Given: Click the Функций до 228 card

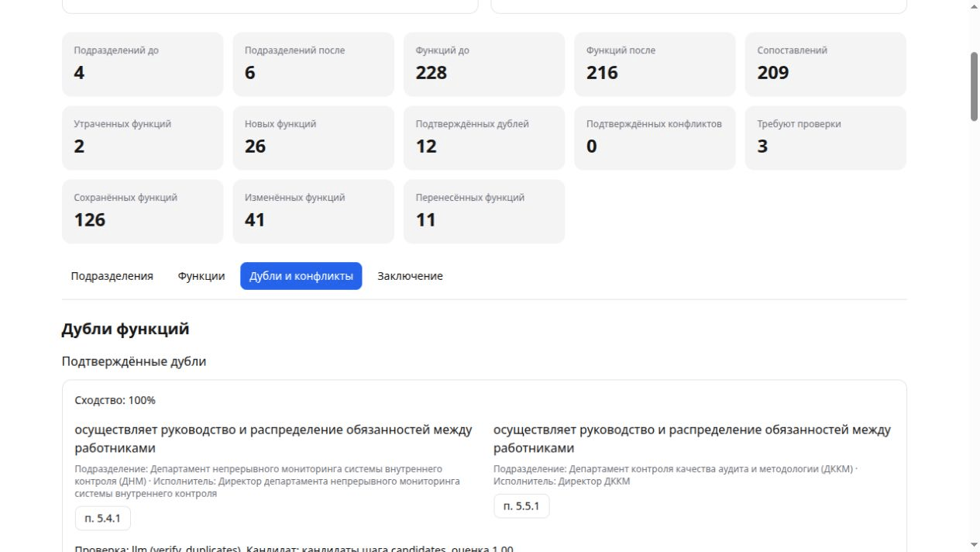Looking at the screenshot, I should tap(484, 64).
